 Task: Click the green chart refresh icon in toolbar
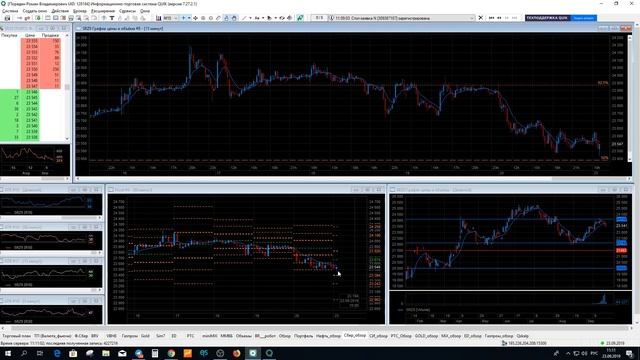(300, 18)
